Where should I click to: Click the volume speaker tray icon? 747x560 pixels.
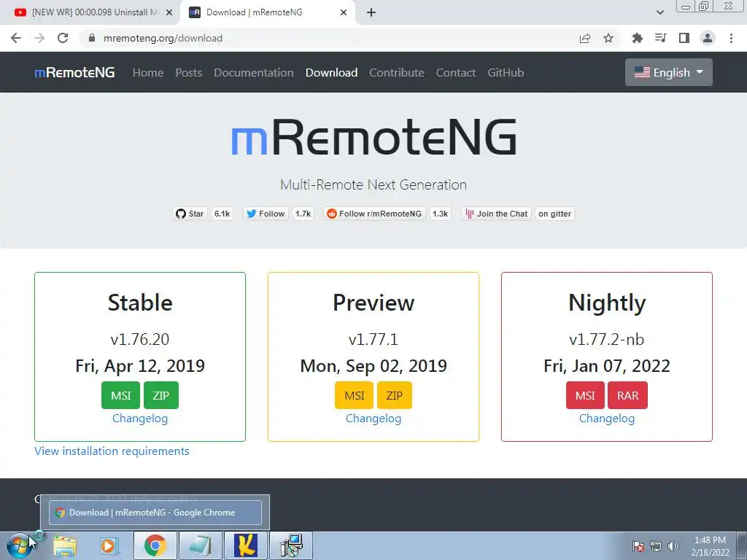point(673,546)
